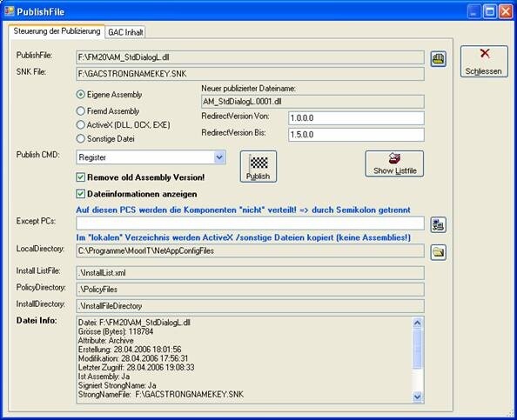Click the PublishFile app icon in title bar

(10, 11)
